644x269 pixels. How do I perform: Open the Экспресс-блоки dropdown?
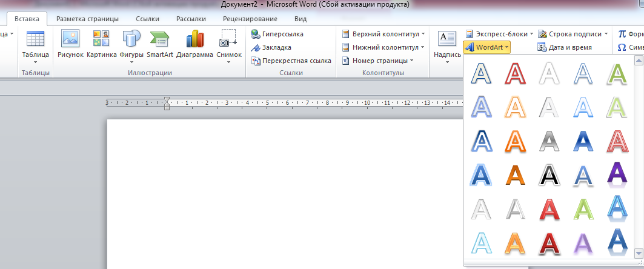pyautogui.click(x=499, y=34)
